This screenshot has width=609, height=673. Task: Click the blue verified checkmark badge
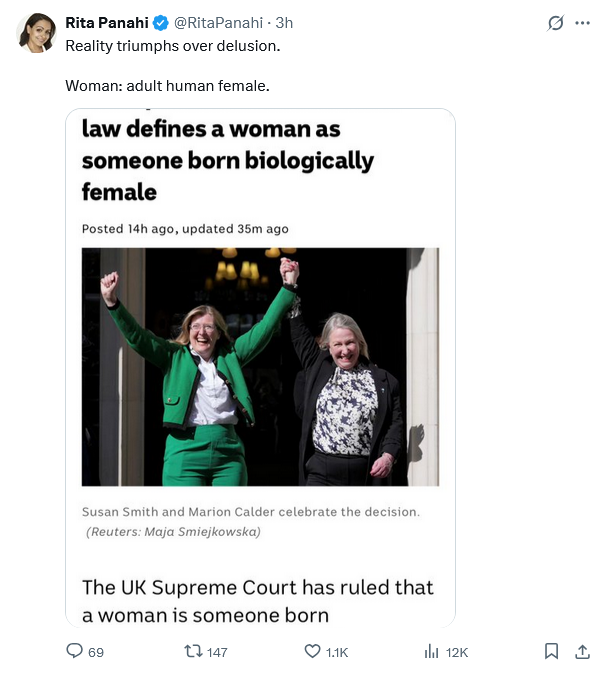tap(159, 23)
